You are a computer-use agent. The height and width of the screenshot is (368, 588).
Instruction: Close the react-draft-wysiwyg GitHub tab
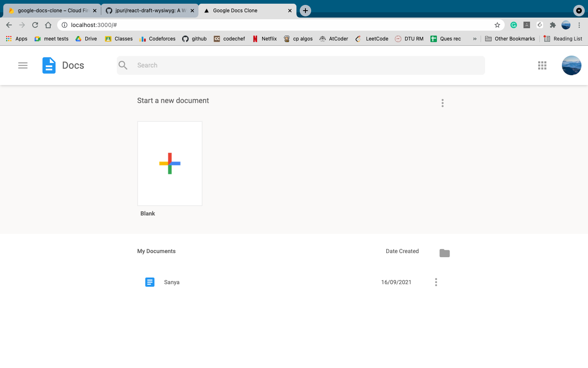click(x=192, y=11)
